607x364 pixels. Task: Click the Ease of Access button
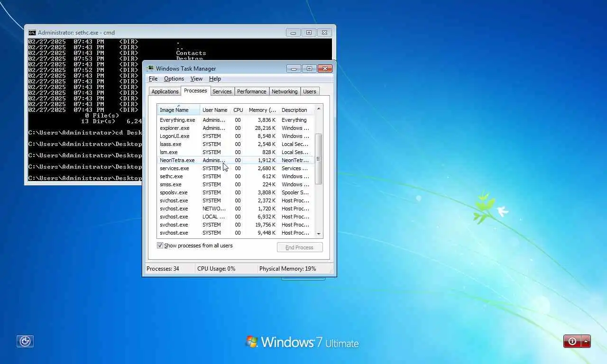[x=25, y=341]
